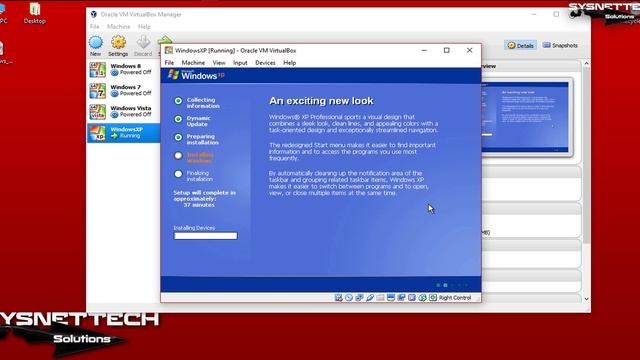
Task: Click the Discard arrow icon in Manager toolbar
Action: [143, 42]
